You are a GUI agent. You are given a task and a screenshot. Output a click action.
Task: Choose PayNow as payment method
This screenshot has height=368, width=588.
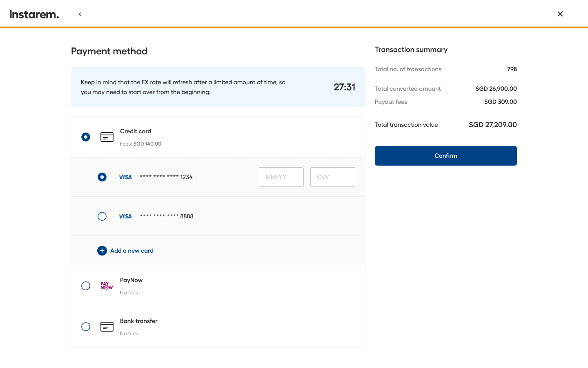click(x=86, y=286)
